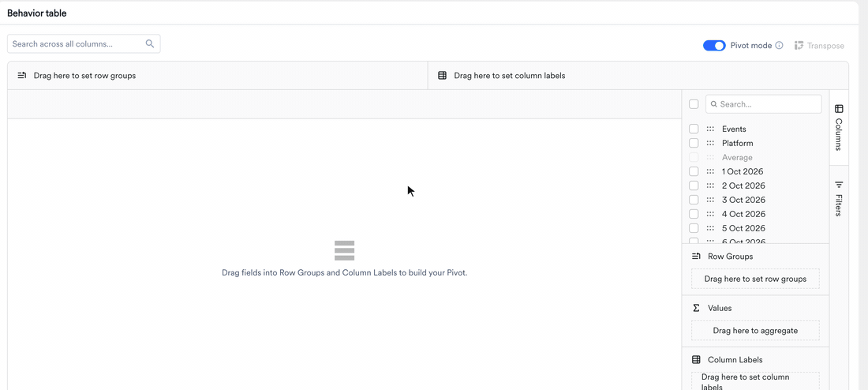Click the Transpose button
Image resolution: width=868 pixels, height=390 pixels.
819,46
